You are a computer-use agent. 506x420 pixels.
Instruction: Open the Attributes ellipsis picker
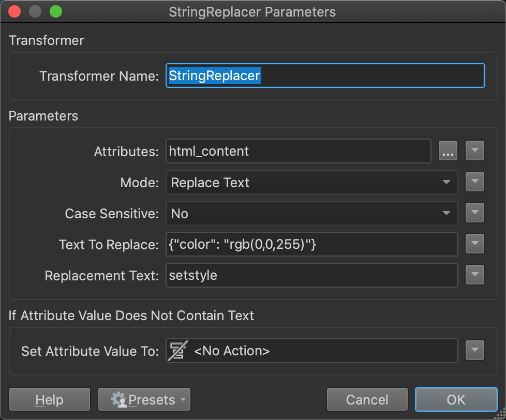pyautogui.click(x=448, y=151)
